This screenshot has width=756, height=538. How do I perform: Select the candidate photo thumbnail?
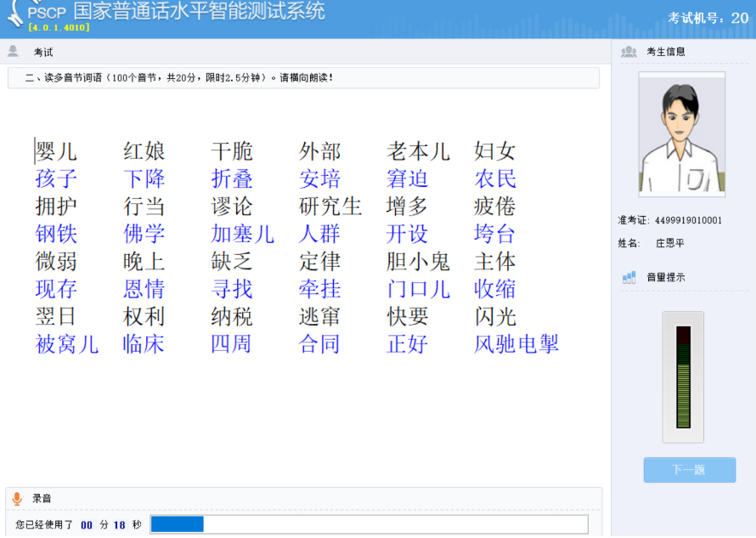[681, 134]
